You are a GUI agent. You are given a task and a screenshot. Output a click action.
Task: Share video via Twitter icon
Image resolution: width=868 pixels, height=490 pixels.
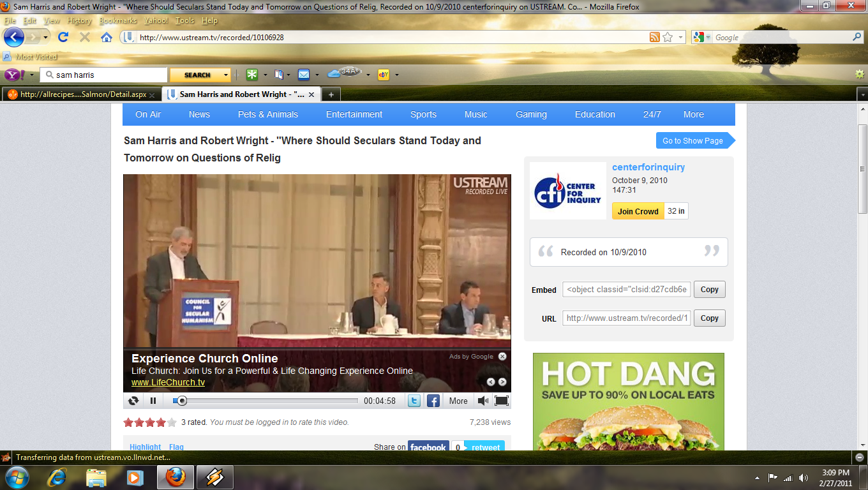pos(414,401)
